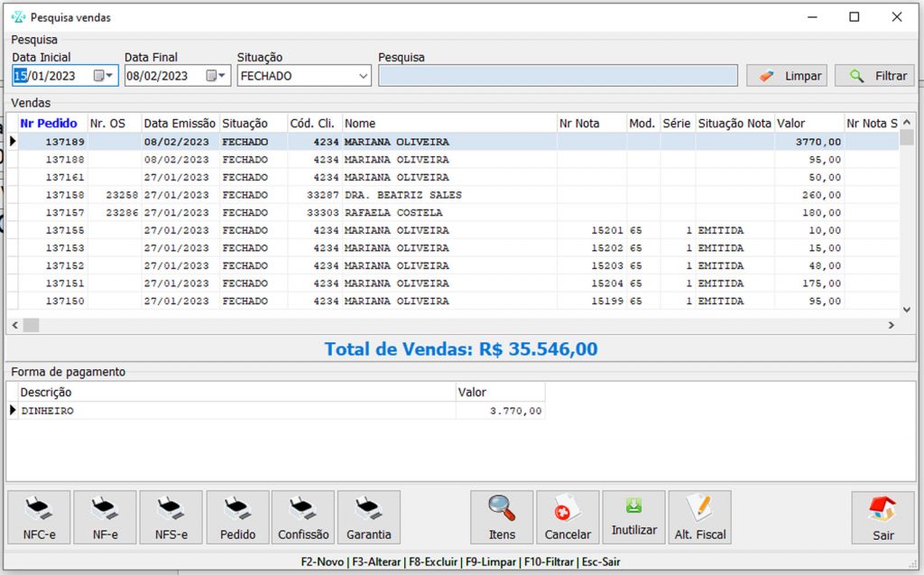
Task: Click the horizontal scrollbar right arrow
Action: coord(892,325)
